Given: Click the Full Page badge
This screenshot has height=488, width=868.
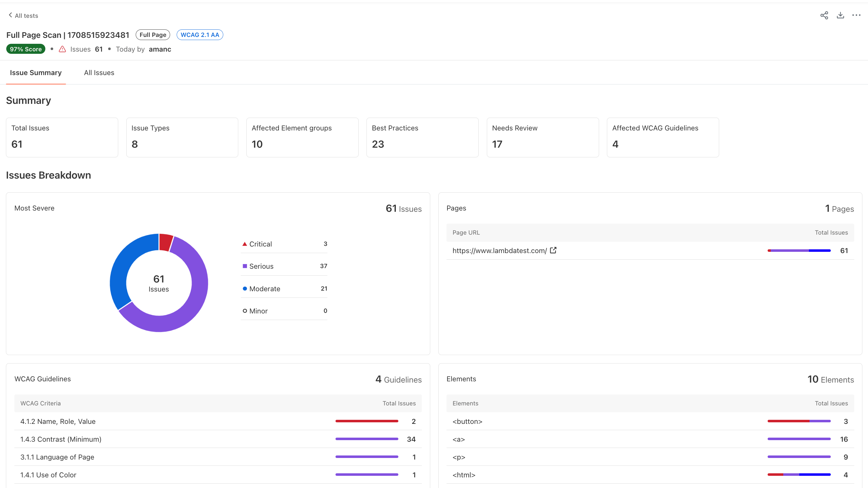Looking at the screenshot, I should 153,35.
